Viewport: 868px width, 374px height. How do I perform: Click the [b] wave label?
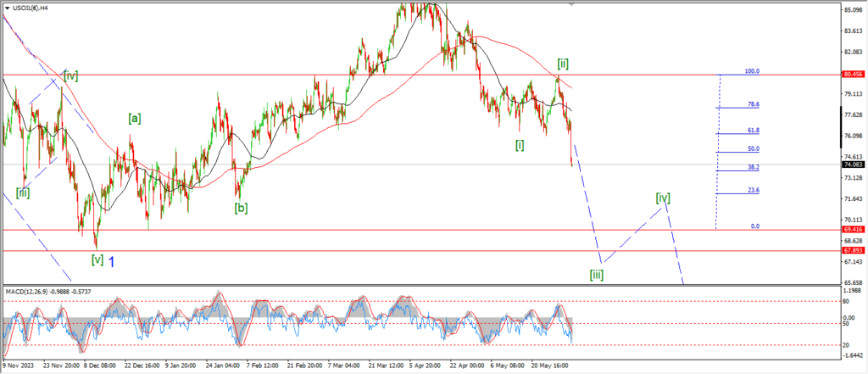pyautogui.click(x=242, y=207)
